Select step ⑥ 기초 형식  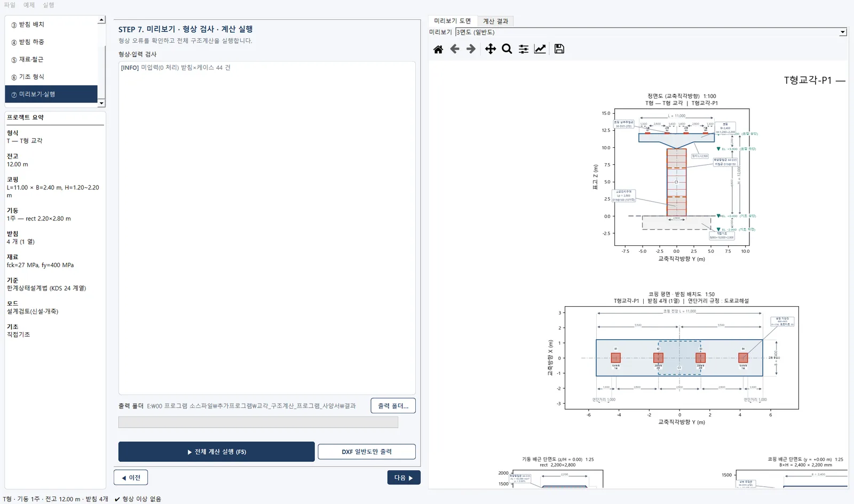click(x=51, y=77)
